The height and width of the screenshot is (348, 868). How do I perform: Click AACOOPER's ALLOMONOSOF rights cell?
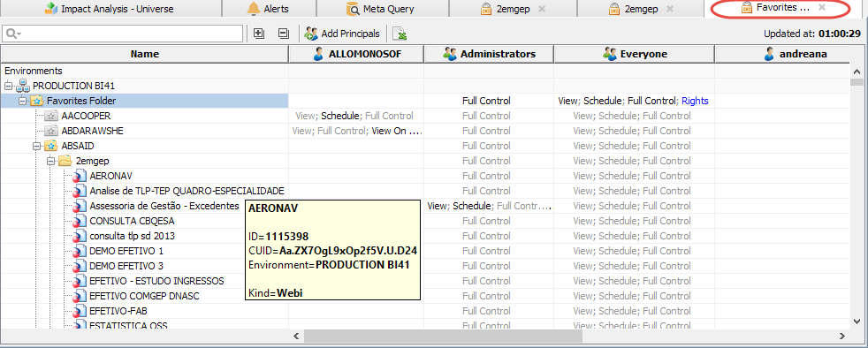pyautogui.click(x=356, y=116)
